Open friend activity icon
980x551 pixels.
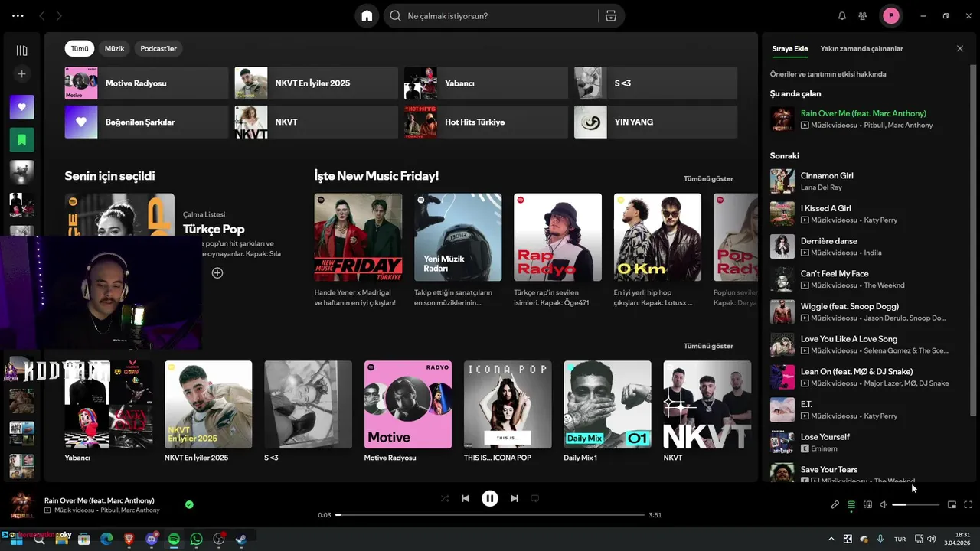[863, 16]
